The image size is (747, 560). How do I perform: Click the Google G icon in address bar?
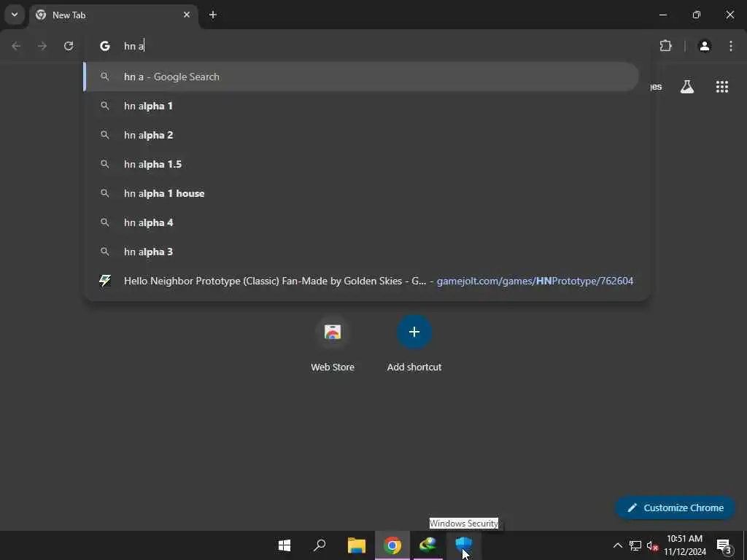[105, 46]
